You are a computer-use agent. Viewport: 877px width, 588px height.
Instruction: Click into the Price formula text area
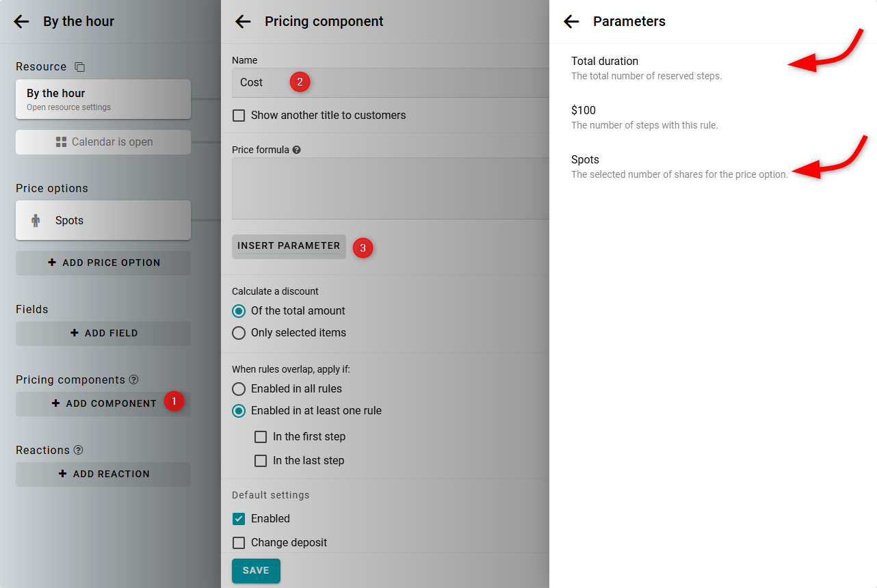(x=390, y=188)
